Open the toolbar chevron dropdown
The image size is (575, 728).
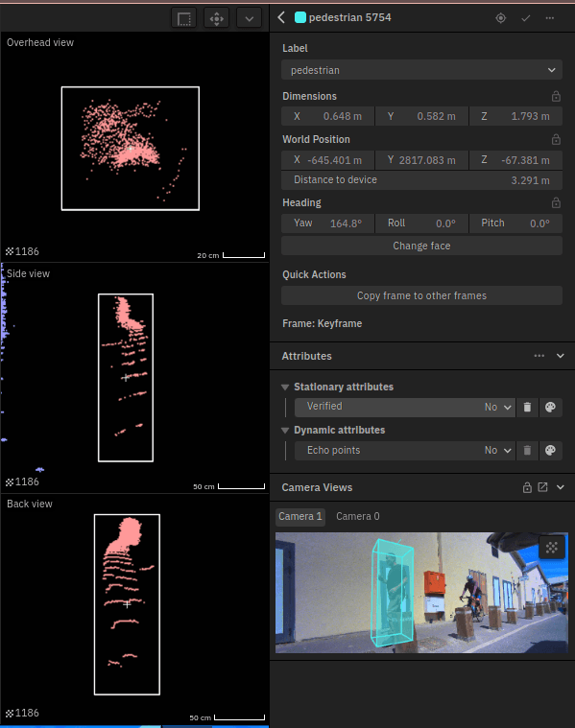(x=250, y=19)
